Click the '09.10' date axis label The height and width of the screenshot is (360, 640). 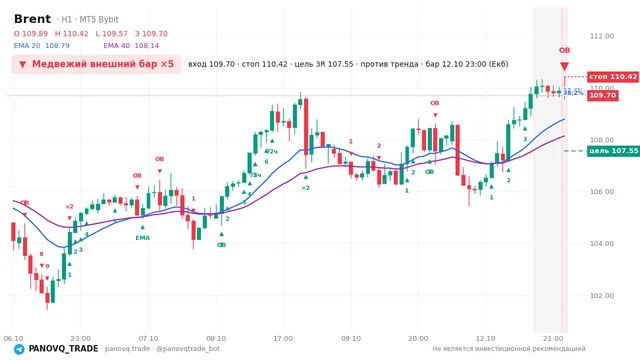point(351,338)
